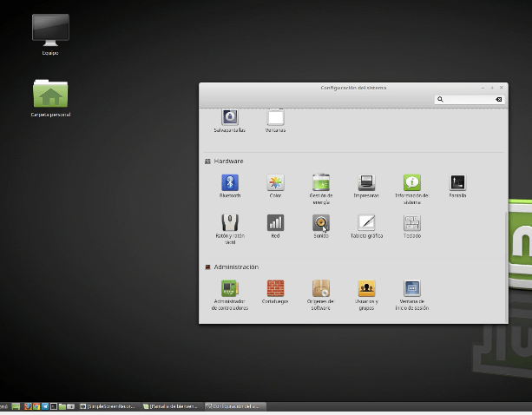
Task: Open the Pantalla display settings
Action: click(457, 183)
